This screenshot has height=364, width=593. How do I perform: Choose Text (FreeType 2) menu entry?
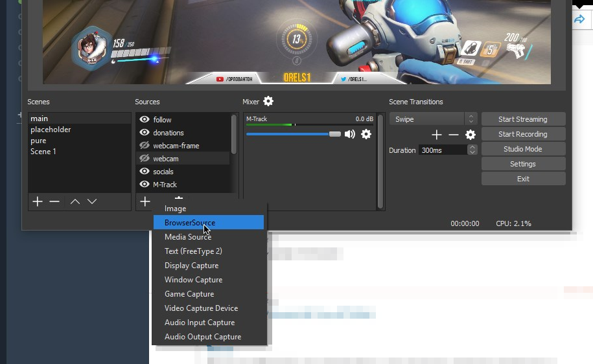(209, 251)
